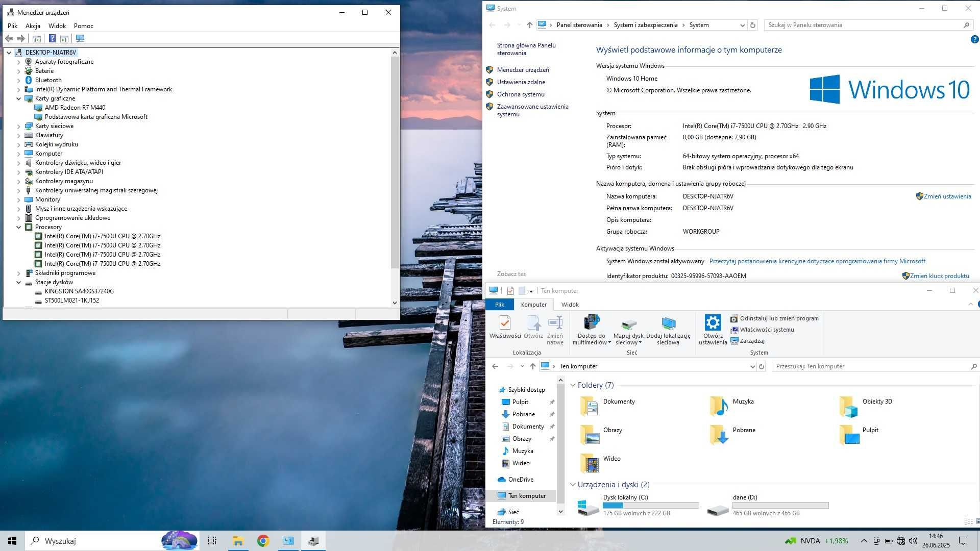Collapse the Stacje dysków tree node
980x551 pixels.
19,282
